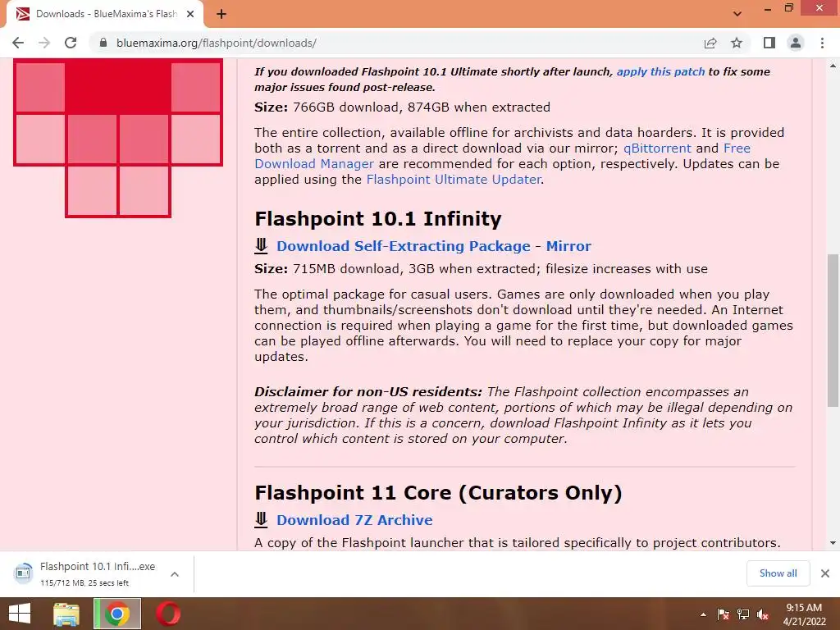
Task: Reload the page with the refresh icon
Action: (x=71, y=43)
